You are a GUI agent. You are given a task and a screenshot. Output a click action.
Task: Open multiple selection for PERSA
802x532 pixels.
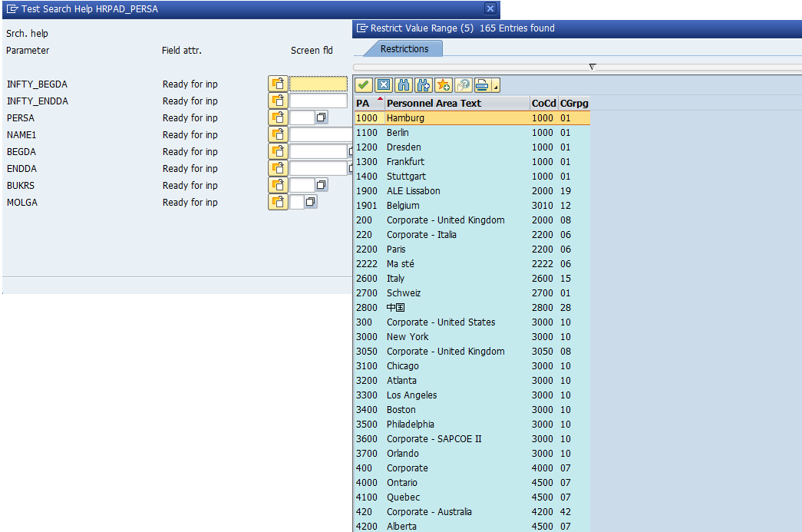click(278, 117)
